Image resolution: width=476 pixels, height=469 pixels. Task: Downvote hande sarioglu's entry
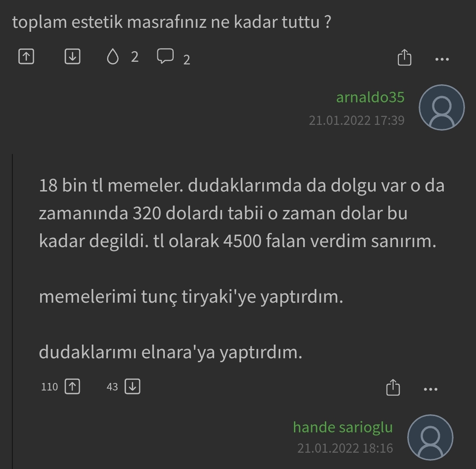coord(132,387)
